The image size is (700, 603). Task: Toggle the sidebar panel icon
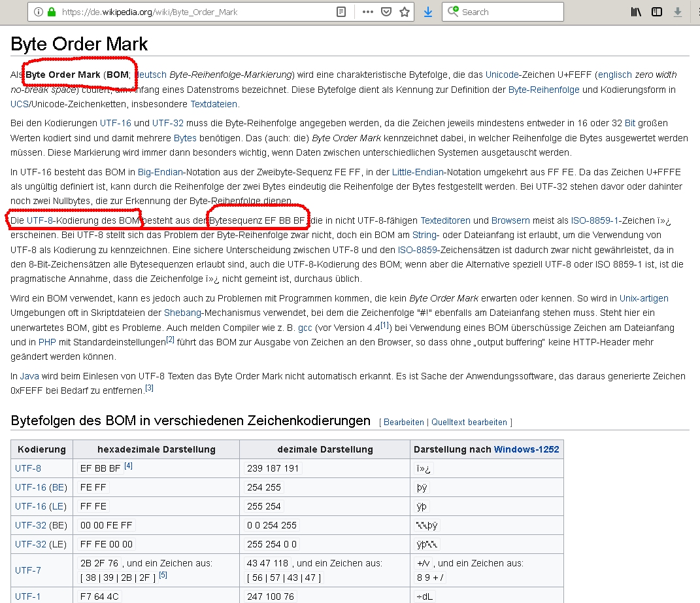[x=657, y=12]
